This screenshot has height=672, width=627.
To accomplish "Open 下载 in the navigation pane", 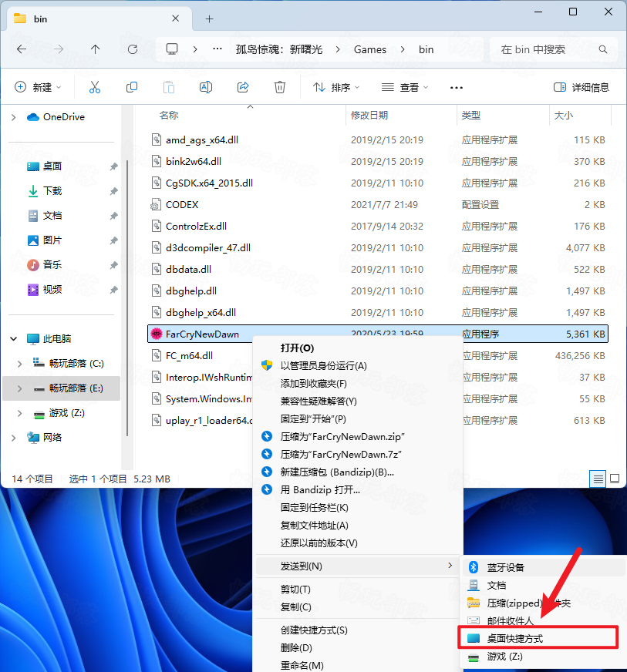I will pos(52,191).
